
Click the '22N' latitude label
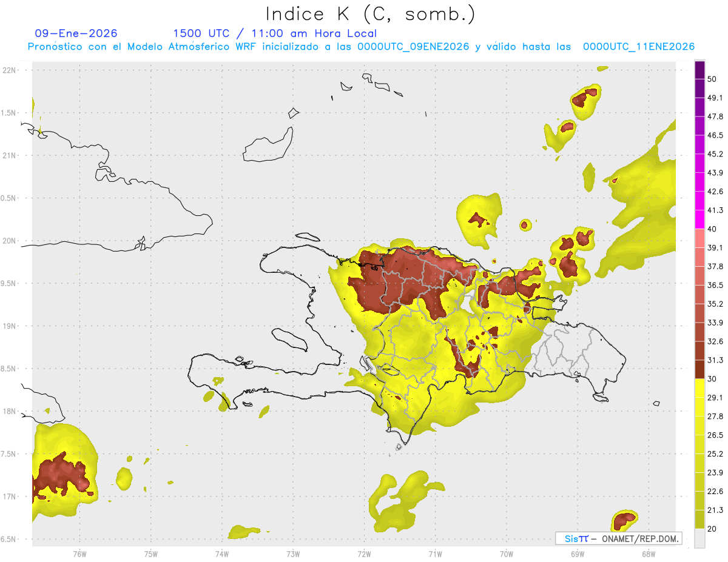coord(9,70)
